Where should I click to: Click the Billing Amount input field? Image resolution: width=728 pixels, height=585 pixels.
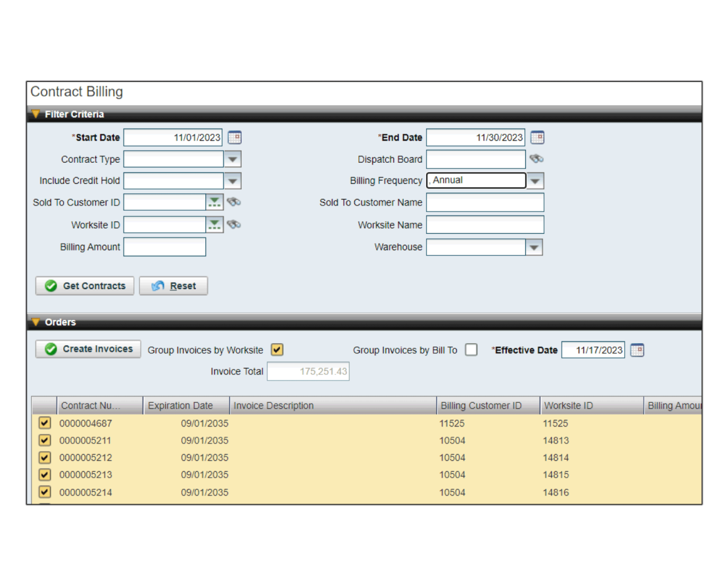click(164, 247)
